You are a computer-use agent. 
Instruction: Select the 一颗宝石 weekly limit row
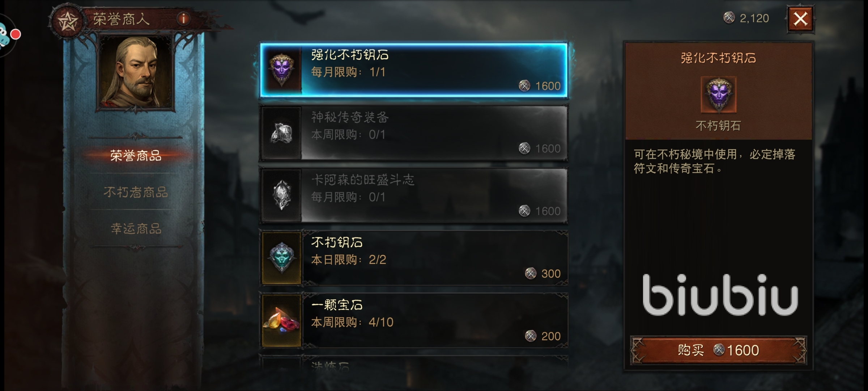[414, 321]
